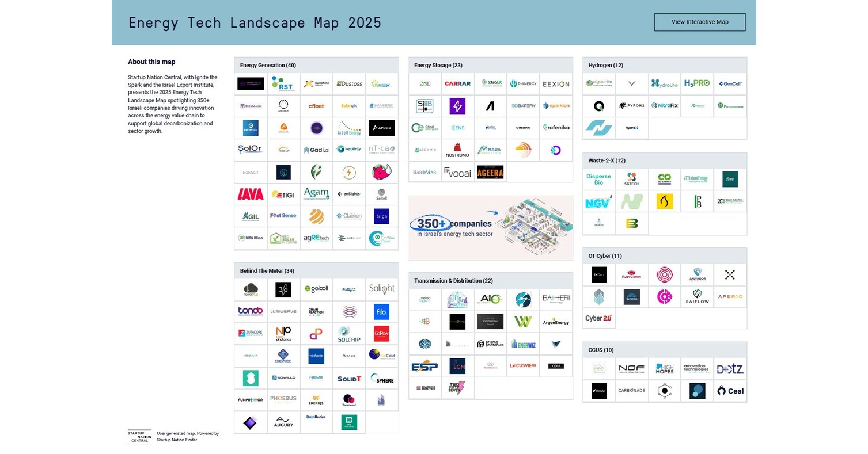Select the Energy Generation (40) category header
This screenshot has height=454, width=868.
(268, 65)
